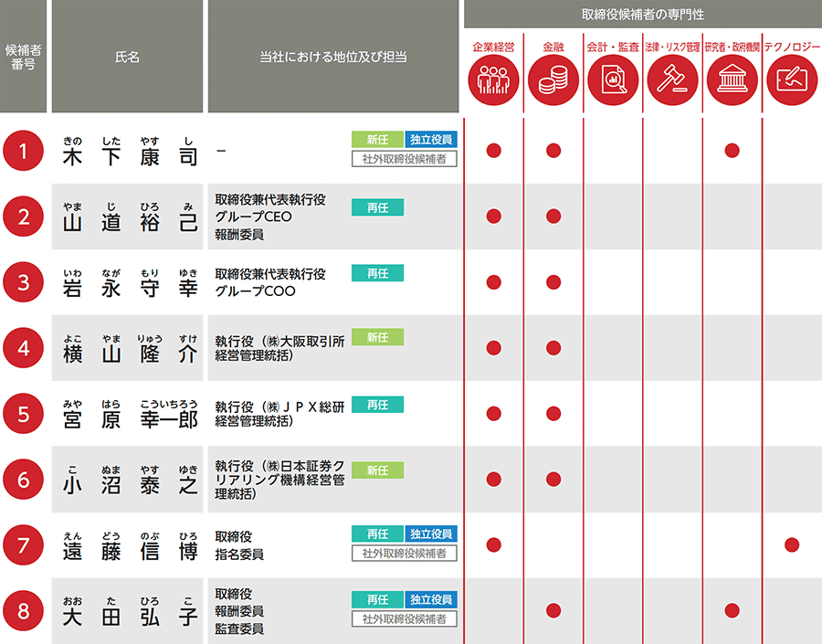Click the 再任 tag for 山道裕己
Viewport: 822px width, 644px height.
pos(377,207)
